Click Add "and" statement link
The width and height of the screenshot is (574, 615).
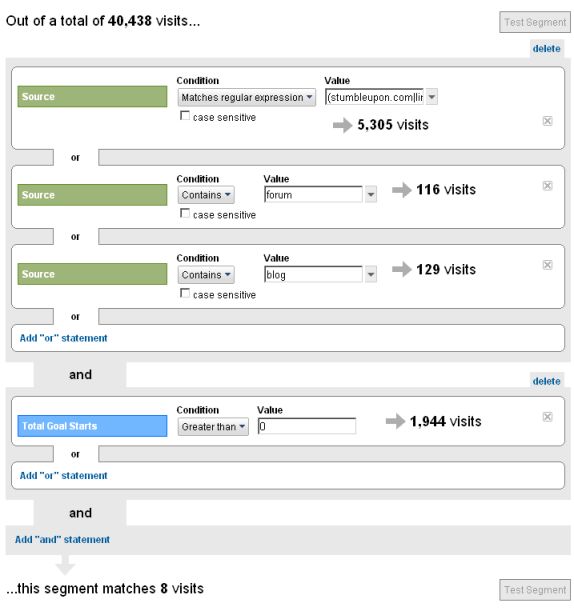62,539
